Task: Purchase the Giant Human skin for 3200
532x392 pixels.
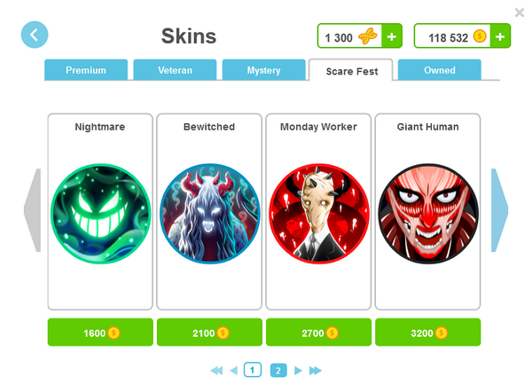Action: [x=428, y=333]
